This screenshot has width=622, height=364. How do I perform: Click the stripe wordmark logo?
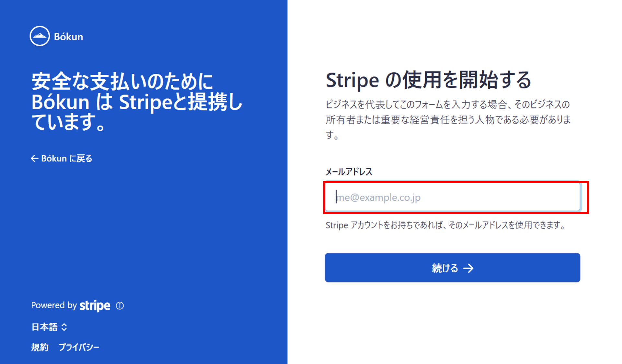point(95,305)
